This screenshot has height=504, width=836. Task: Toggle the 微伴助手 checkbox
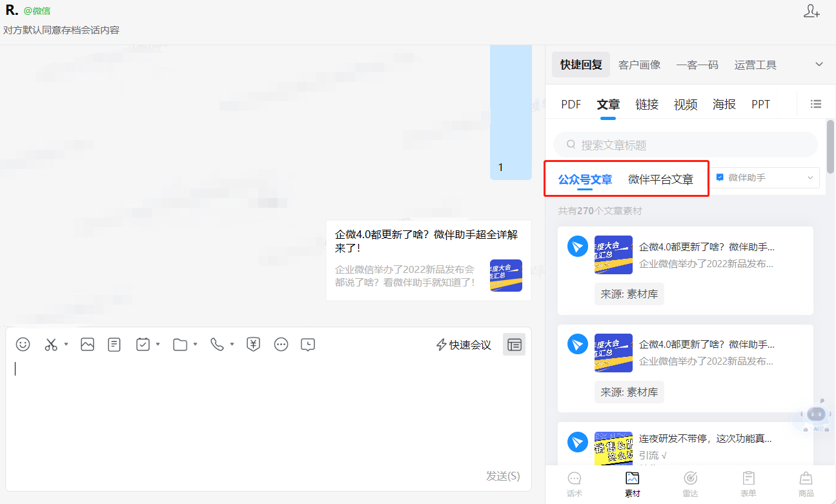[x=720, y=177]
